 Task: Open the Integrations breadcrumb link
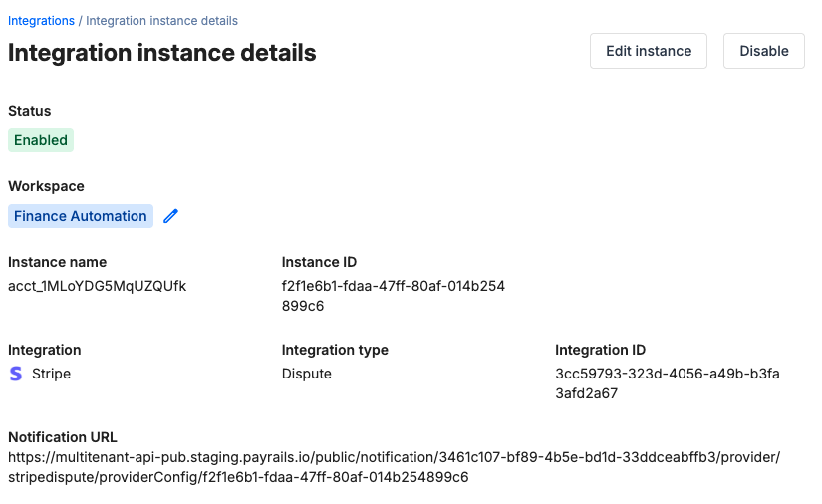pos(41,21)
